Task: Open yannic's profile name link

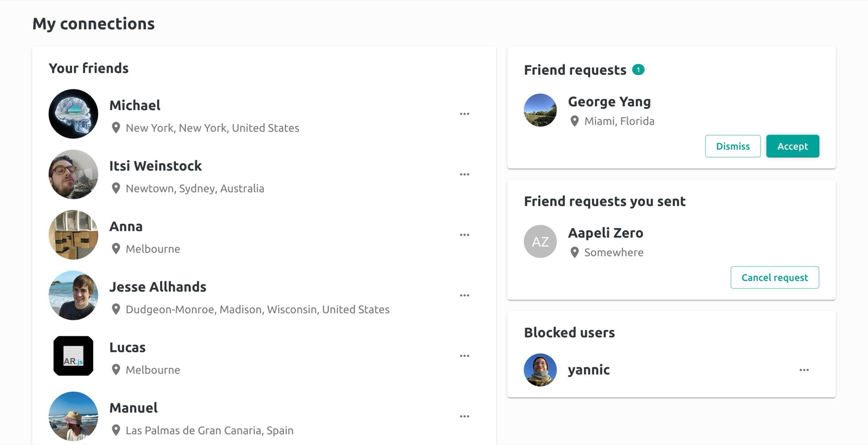Action: 589,370
